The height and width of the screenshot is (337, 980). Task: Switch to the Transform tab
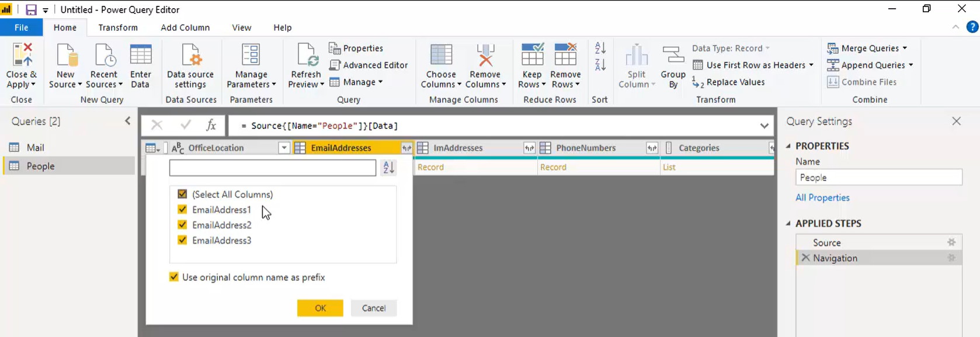click(x=118, y=27)
